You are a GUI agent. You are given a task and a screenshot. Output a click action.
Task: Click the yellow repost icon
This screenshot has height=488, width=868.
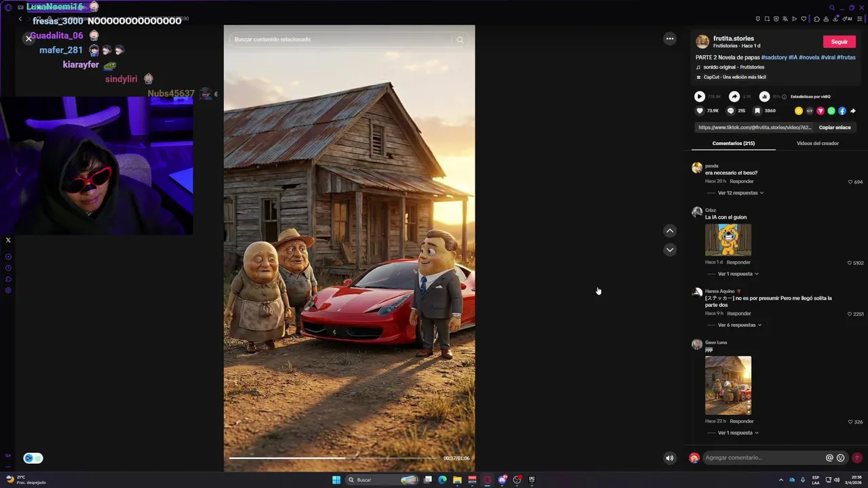(799, 110)
